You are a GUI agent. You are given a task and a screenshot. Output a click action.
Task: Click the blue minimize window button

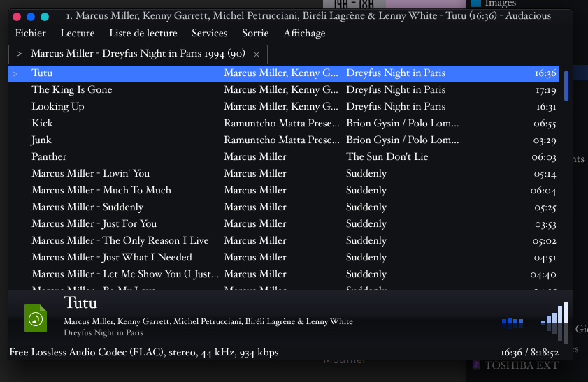click(x=31, y=17)
